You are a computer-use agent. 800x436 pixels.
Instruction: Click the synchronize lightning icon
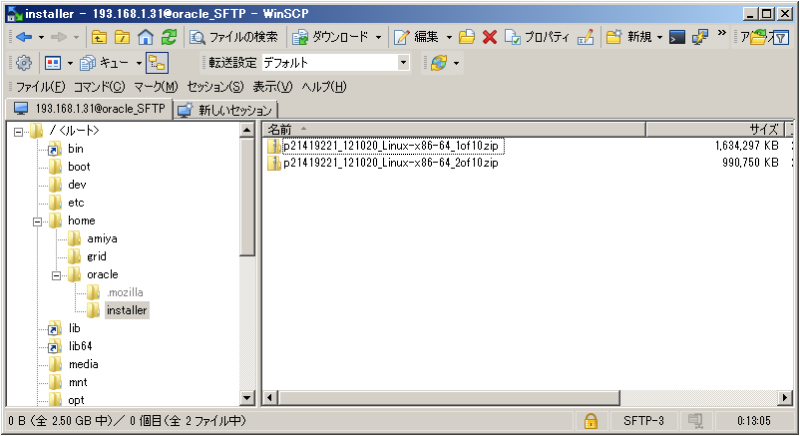coord(700,37)
